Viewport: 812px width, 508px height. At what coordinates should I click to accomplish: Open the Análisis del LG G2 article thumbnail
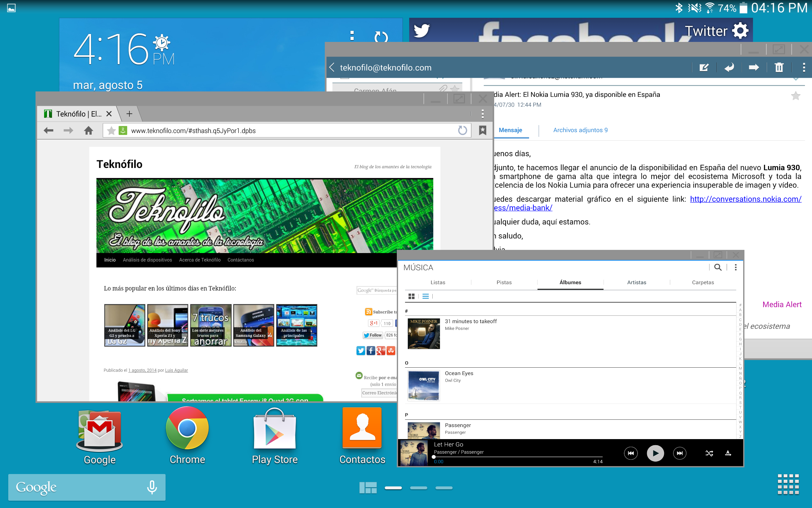[x=124, y=325]
